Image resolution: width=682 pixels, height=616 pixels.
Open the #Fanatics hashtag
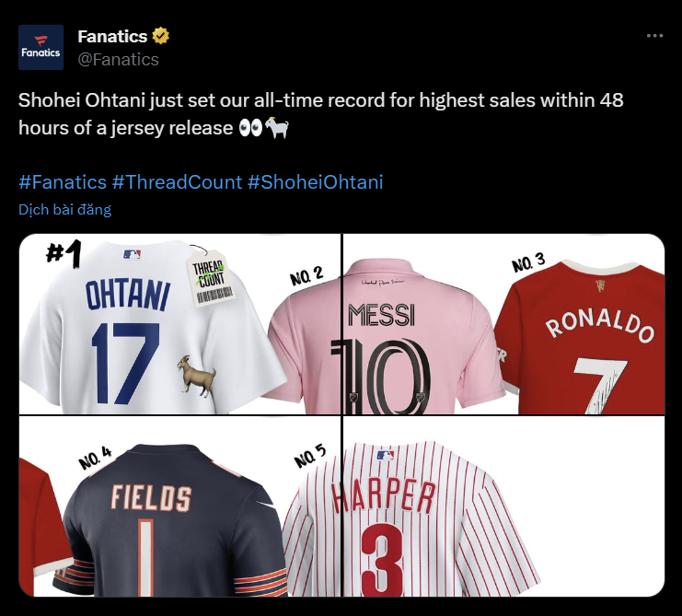tap(63, 181)
